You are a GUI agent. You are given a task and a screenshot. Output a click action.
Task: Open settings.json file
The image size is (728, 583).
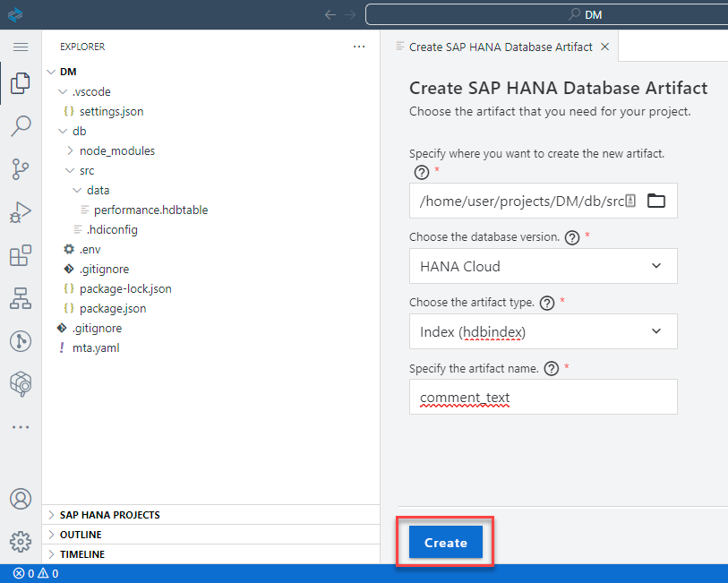click(111, 111)
